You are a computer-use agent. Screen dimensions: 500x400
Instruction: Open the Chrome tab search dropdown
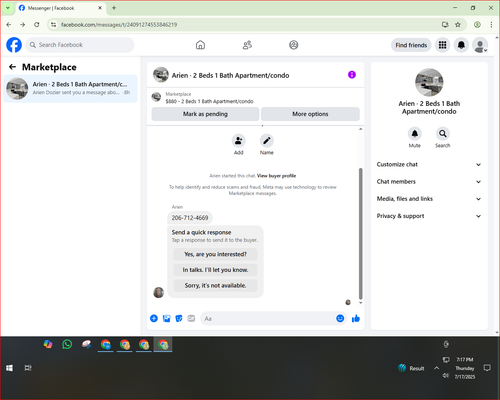pos(8,8)
